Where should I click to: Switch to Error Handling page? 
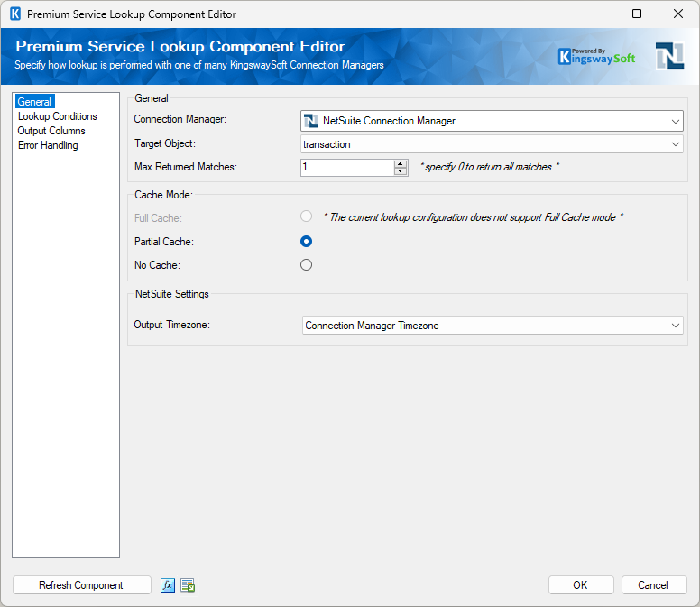[48, 145]
